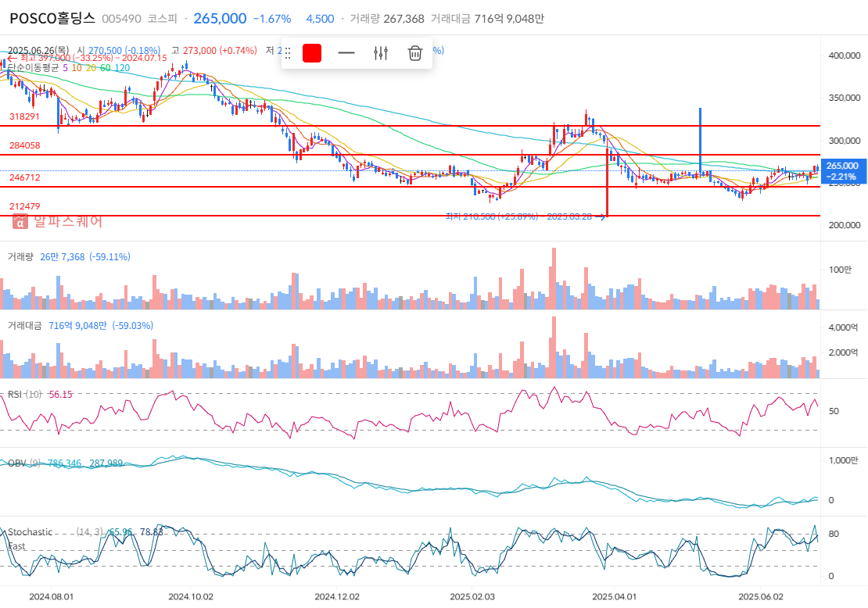This screenshot has height=608, width=868.
Task: Choose line thickness style in drawing toolbar
Action: point(346,53)
